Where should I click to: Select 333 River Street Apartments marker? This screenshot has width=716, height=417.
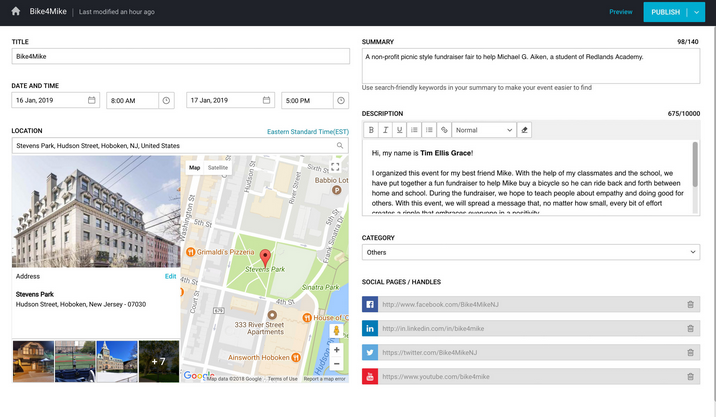pyautogui.click(x=272, y=315)
